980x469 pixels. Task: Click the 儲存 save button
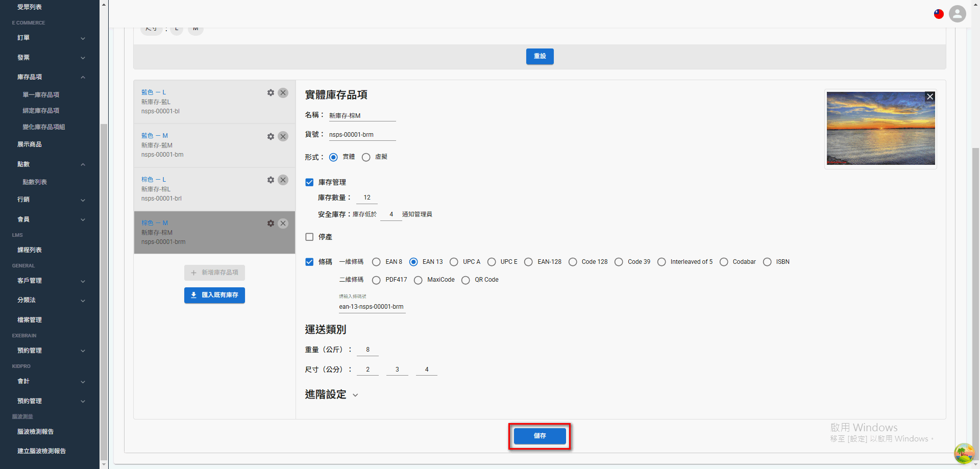540,436
